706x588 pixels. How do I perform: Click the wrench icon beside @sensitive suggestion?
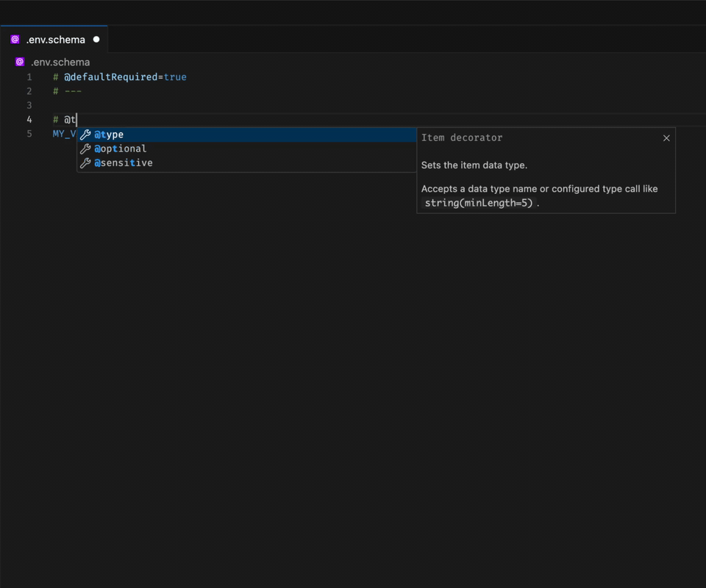pos(85,163)
